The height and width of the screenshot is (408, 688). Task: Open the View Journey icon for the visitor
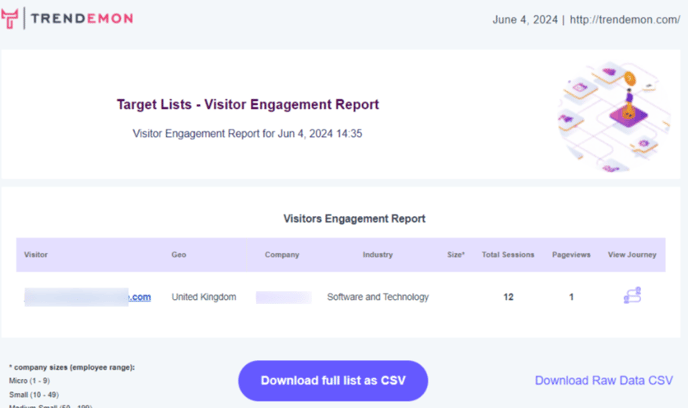coord(632,295)
